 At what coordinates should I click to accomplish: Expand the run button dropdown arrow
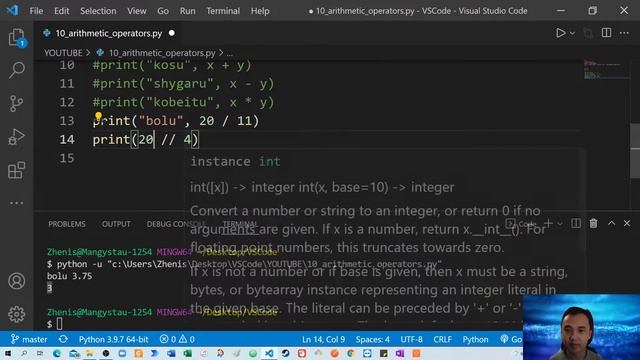tap(572, 33)
